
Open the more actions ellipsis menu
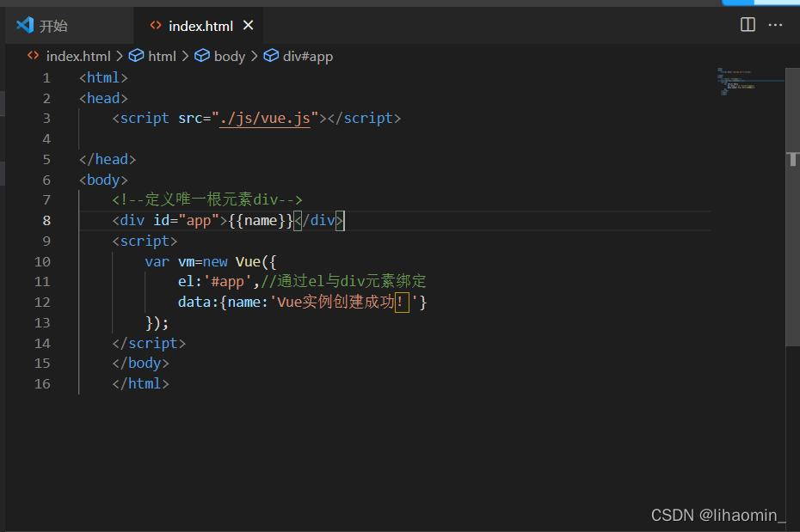click(775, 24)
